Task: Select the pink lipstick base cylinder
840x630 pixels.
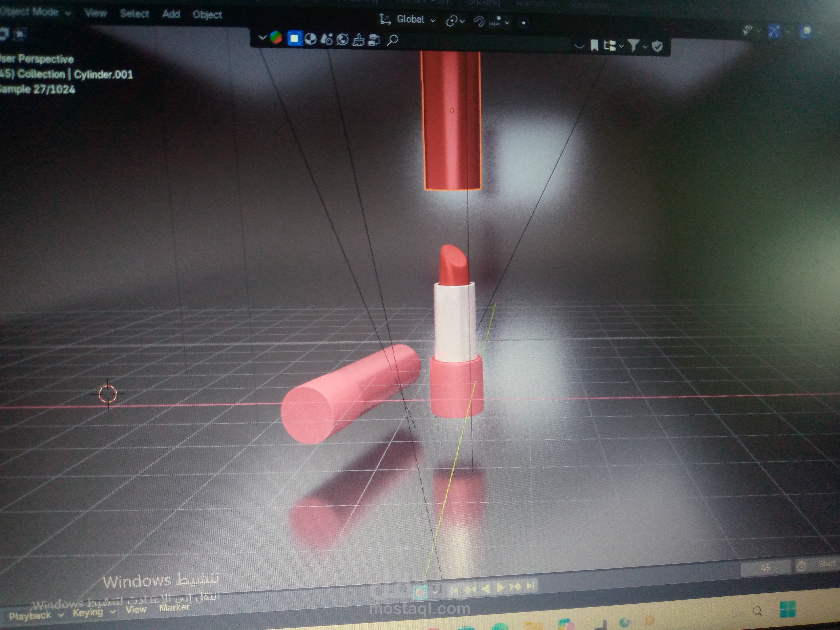Action: 457,387
